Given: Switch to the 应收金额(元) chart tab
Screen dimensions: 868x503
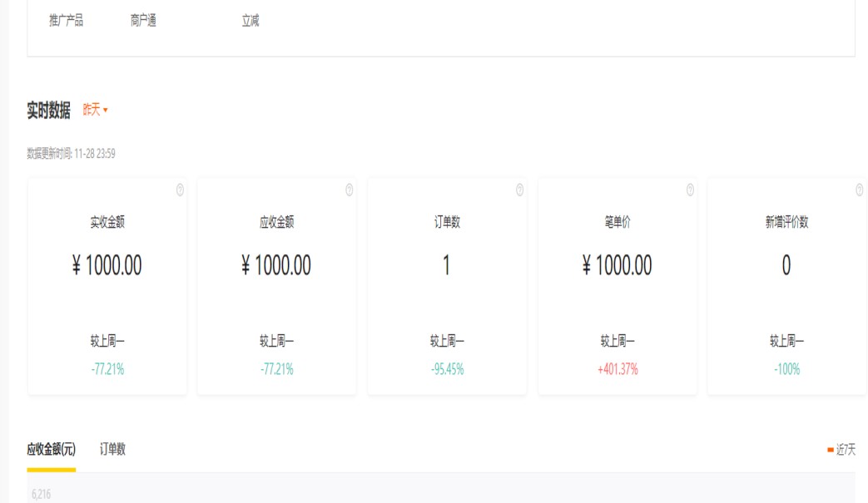Looking at the screenshot, I should 51,450.
